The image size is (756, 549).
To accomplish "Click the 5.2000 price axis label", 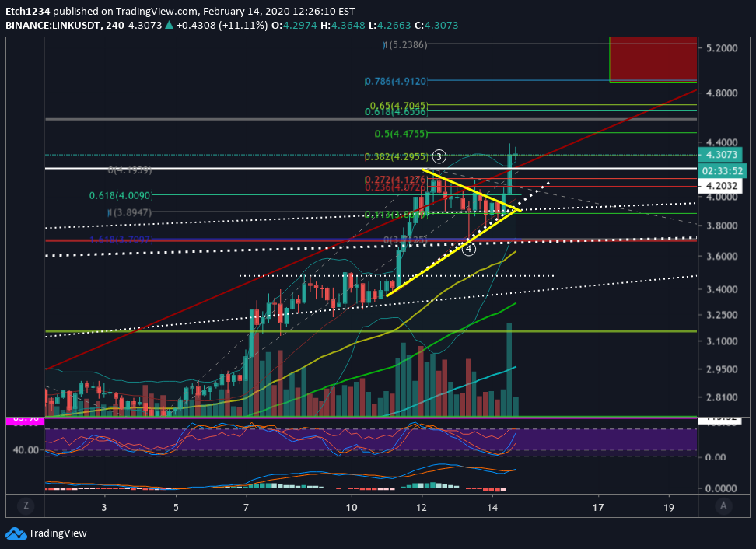I will (x=721, y=48).
